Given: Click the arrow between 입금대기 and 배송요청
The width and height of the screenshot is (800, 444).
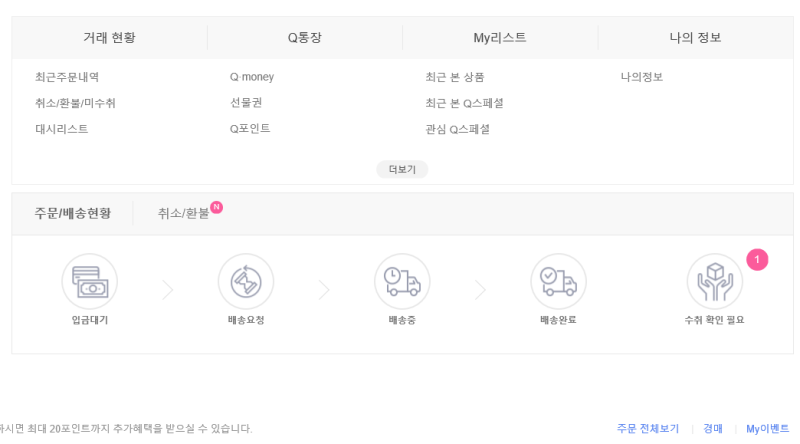Looking at the screenshot, I should (168, 290).
